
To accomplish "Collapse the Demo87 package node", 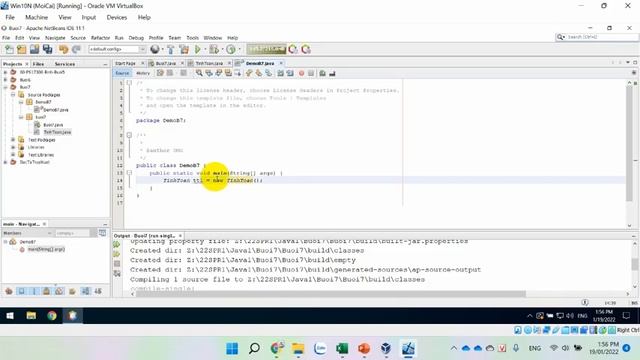I will [x=21, y=102].
